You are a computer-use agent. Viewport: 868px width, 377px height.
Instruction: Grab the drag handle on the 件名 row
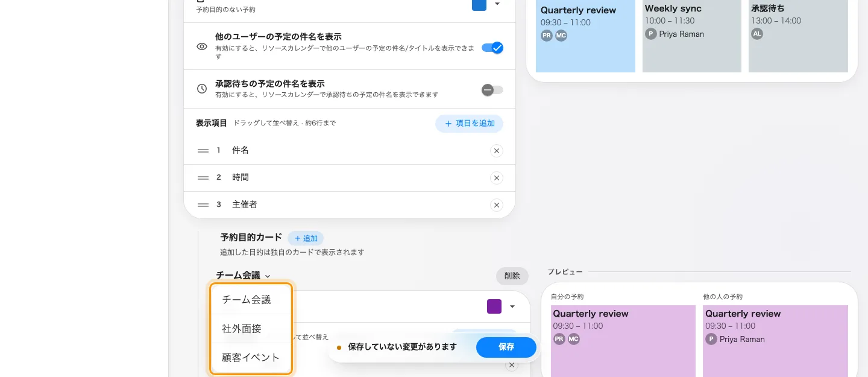[x=203, y=150]
